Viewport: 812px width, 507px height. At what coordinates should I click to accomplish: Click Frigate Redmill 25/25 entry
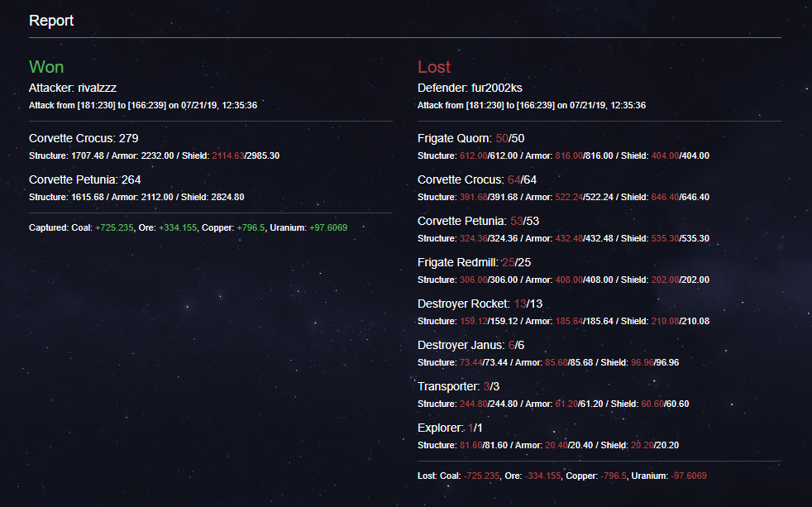475,262
